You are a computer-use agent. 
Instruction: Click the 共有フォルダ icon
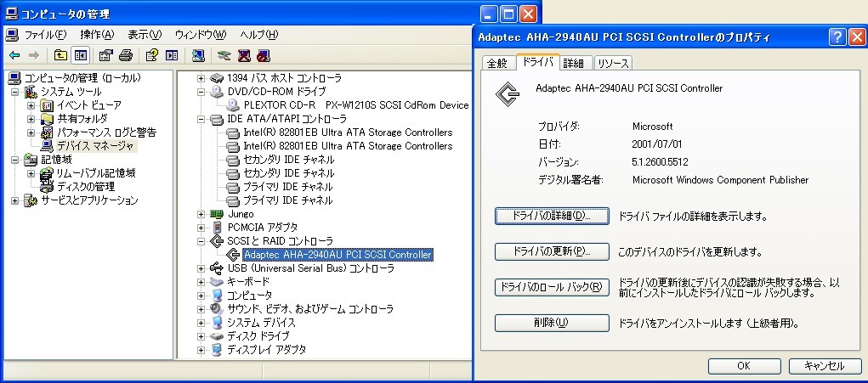click(48, 119)
